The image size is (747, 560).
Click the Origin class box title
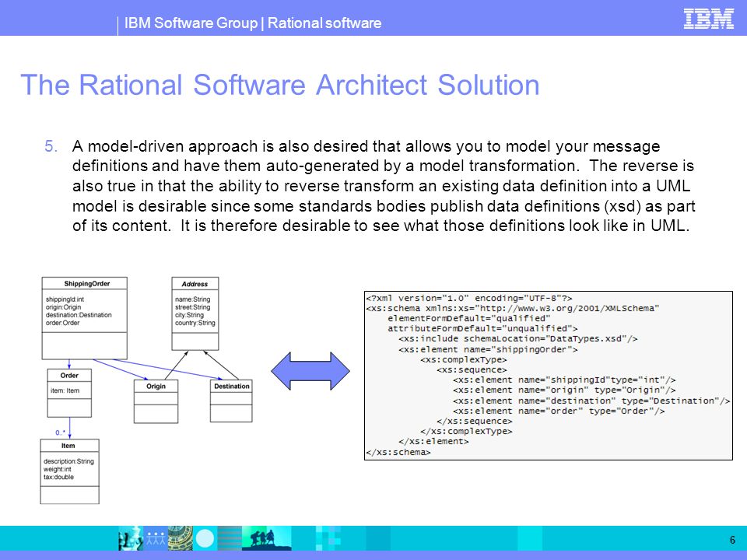point(156,387)
